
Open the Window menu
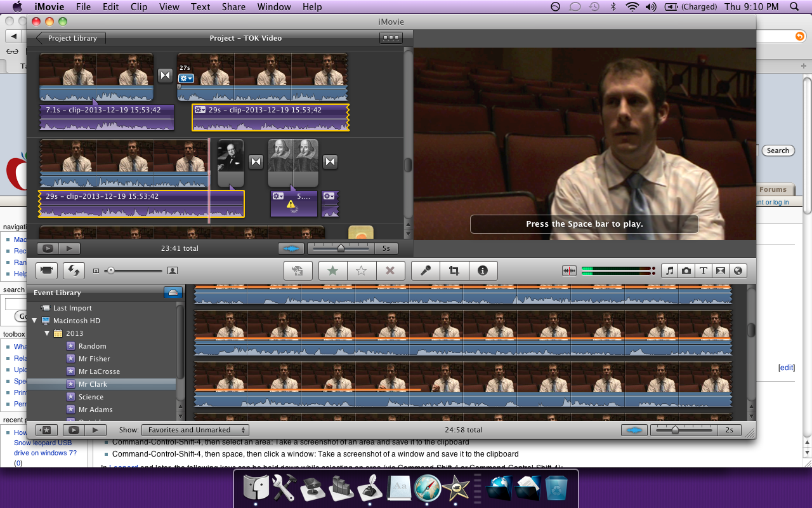(274, 7)
